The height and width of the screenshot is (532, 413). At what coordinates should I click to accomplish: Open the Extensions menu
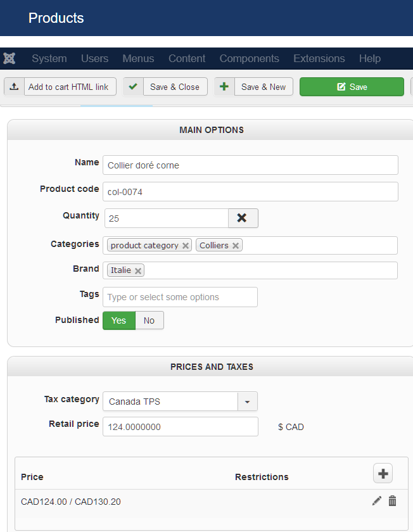[x=319, y=58]
